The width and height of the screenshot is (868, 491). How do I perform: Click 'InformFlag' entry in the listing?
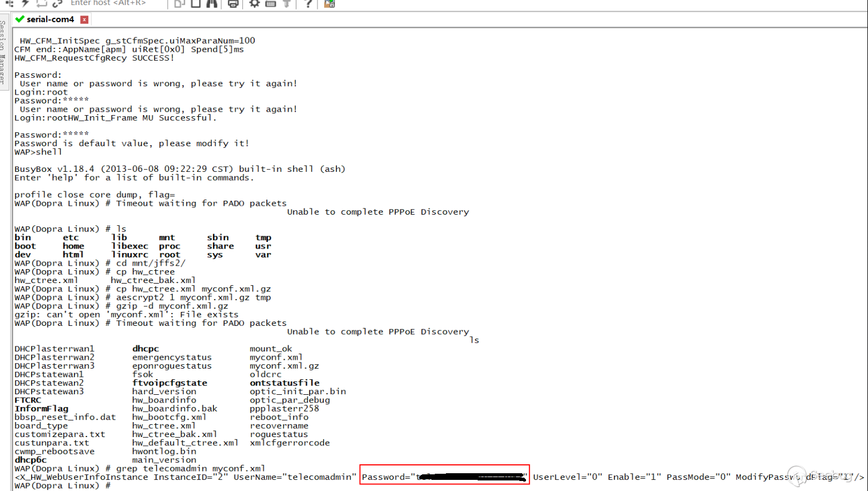click(41, 409)
